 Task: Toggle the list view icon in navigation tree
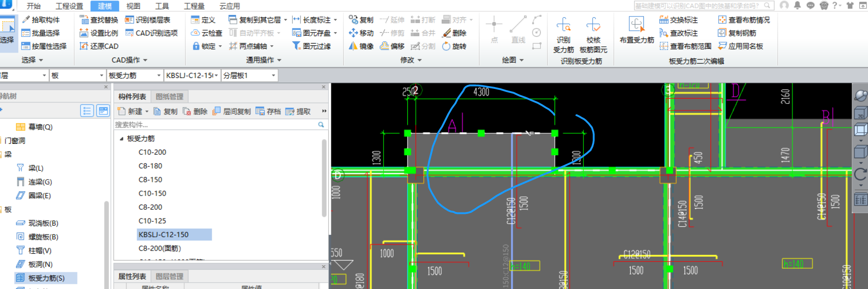87,110
